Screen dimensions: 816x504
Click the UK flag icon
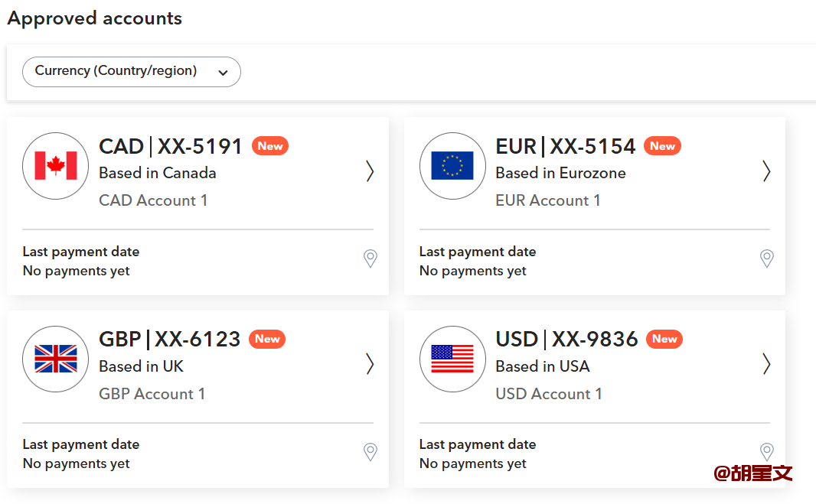click(x=56, y=359)
